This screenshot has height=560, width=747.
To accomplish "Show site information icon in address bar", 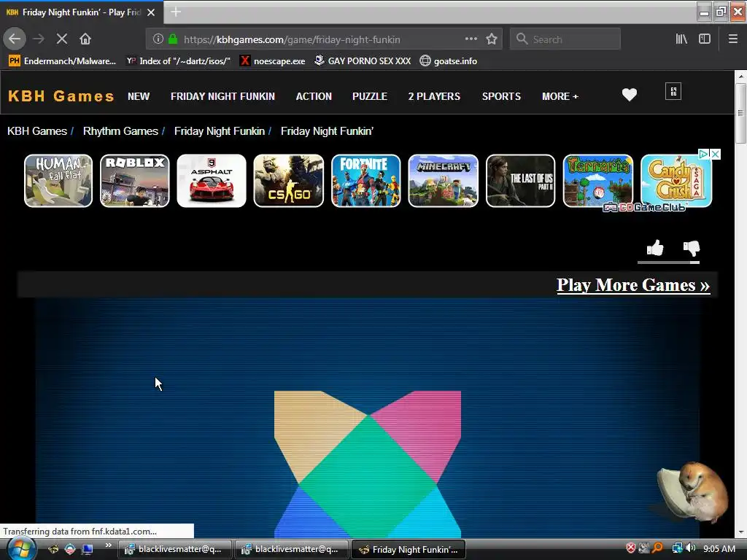I will click(158, 39).
